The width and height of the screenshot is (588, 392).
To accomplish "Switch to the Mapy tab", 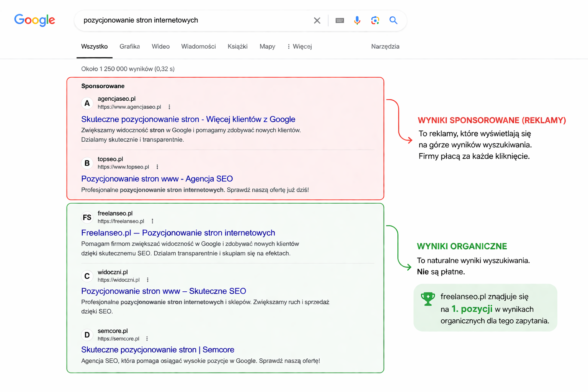I will point(268,46).
